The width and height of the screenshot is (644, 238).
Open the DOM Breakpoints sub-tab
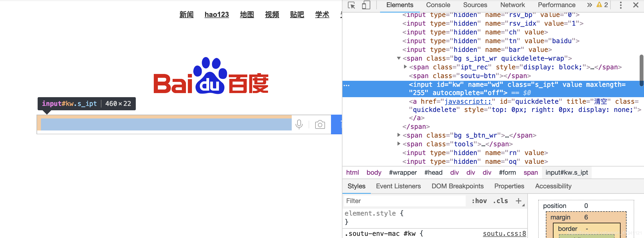[x=458, y=186]
